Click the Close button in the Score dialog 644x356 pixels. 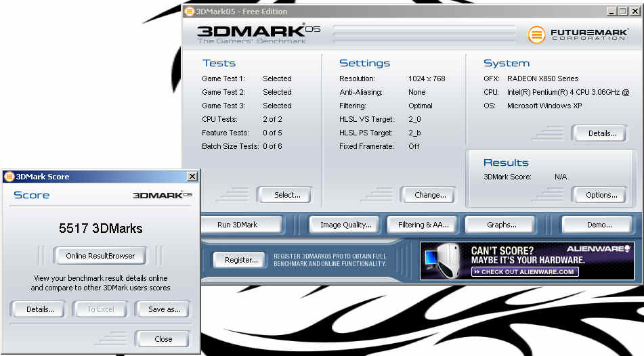(x=163, y=339)
